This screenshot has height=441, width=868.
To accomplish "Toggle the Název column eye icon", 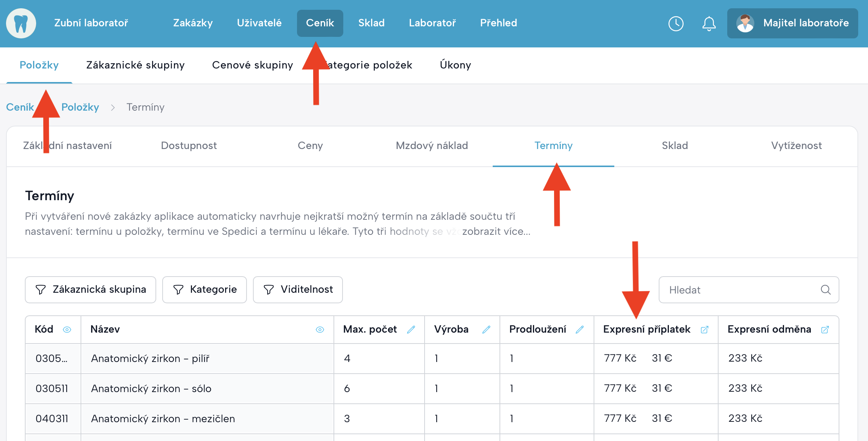I will point(320,330).
